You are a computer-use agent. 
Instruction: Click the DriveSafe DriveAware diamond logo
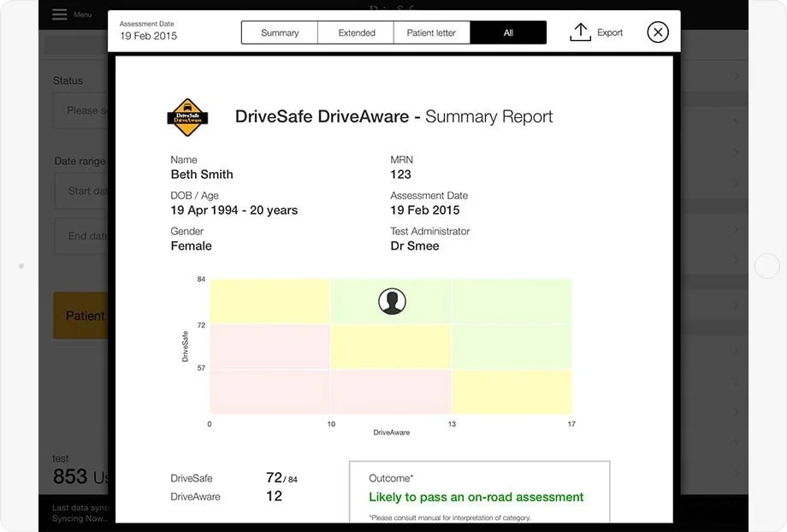(187, 116)
